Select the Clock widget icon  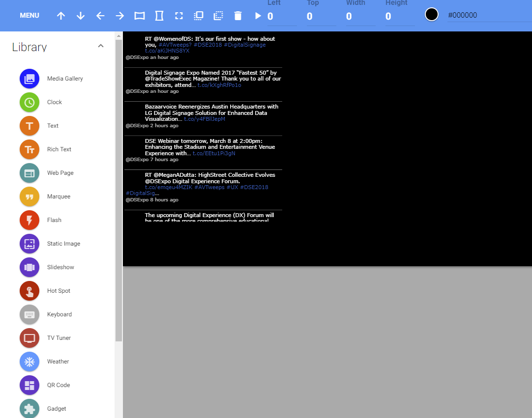point(30,102)
